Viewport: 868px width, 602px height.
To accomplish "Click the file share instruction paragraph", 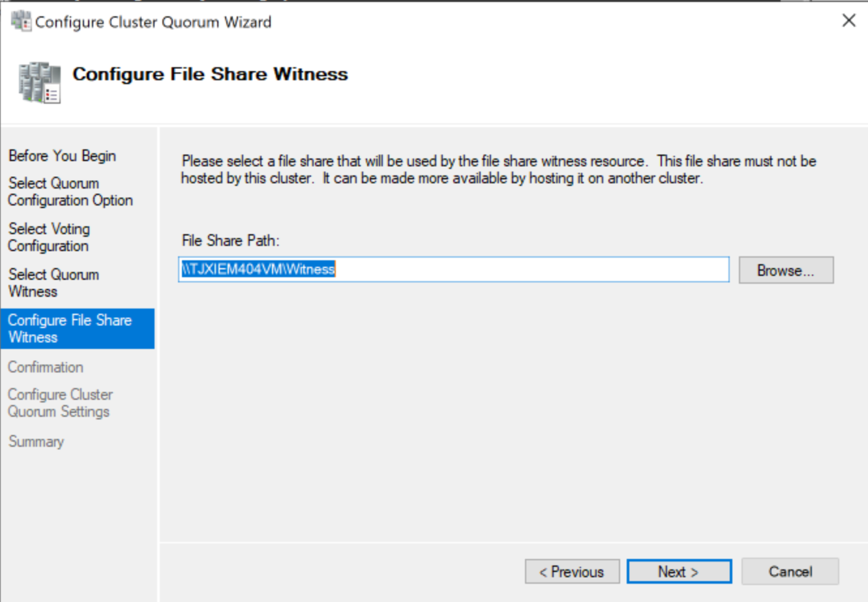I will 498,170.
